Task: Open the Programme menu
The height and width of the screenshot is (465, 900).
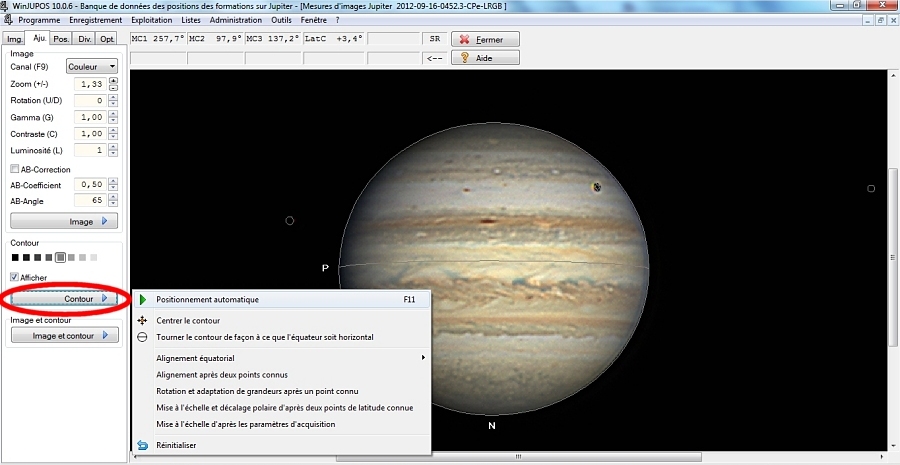Action: [39, 20]
